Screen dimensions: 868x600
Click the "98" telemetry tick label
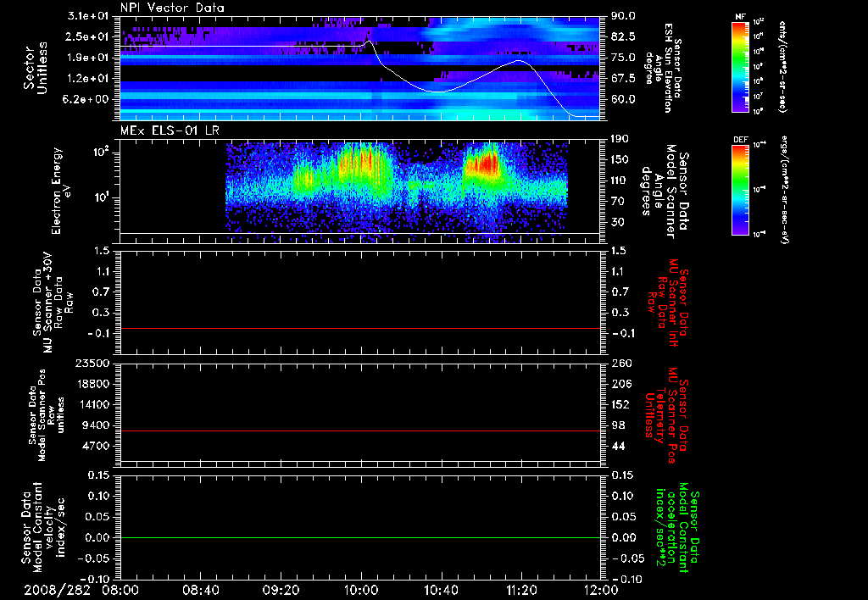point(617,425)
